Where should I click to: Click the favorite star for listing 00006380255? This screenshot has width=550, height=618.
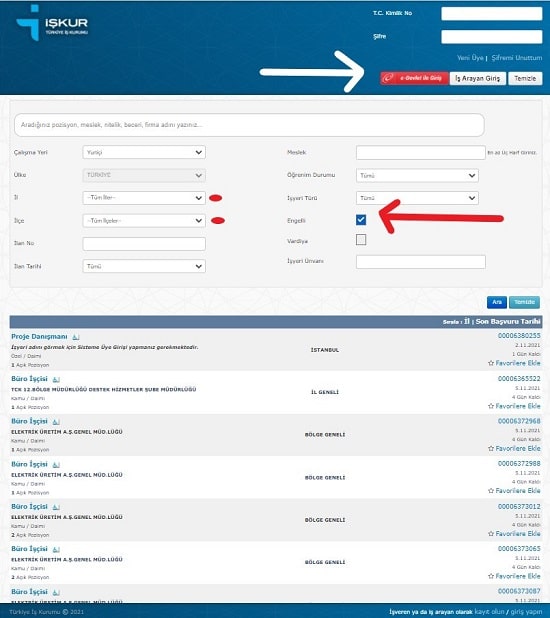(491, 363)
